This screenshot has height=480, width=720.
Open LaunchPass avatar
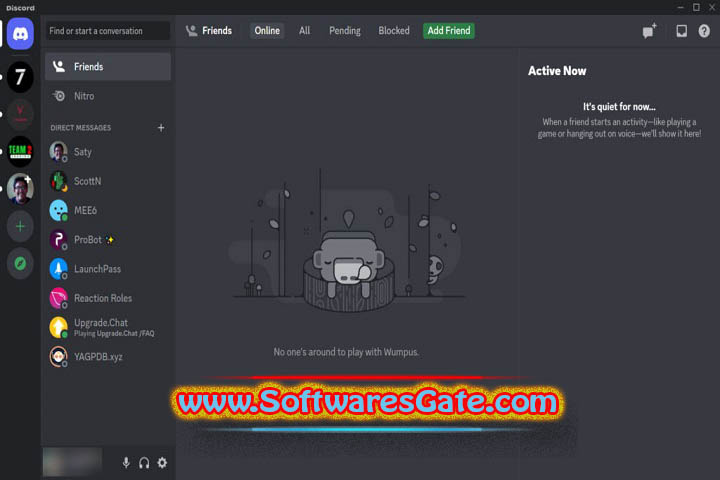click(x=58, y=269)
